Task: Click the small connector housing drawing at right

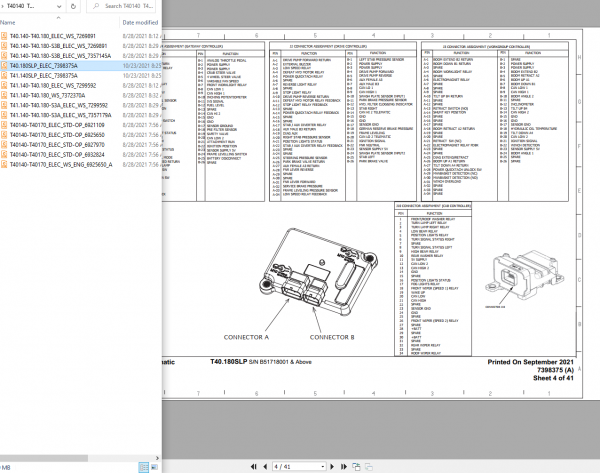Action: (524, 276)
